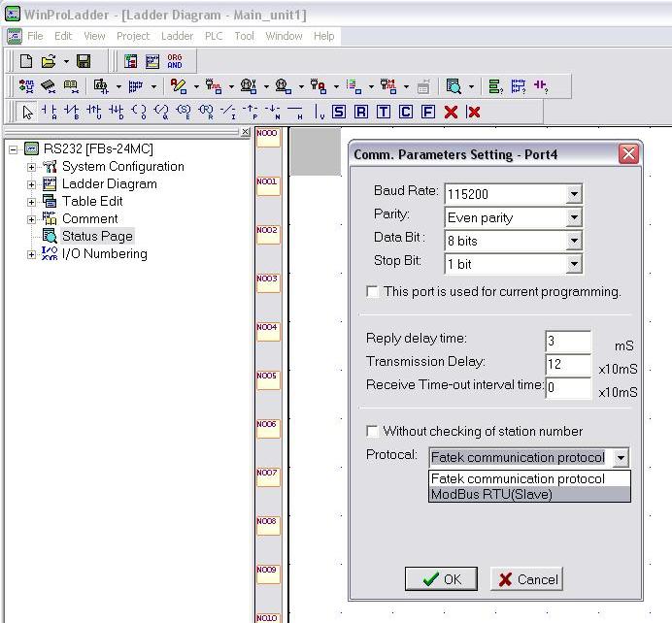Viewport: 672px width, 623px height.
Task: Expand the System Configuration tree node
Action: (x=31, y=167)
